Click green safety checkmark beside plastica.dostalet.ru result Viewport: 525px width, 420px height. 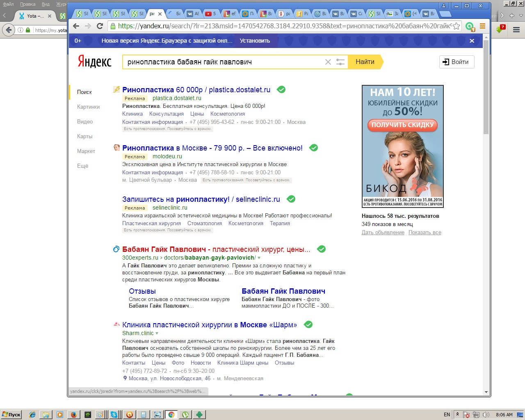click(281, 89)
